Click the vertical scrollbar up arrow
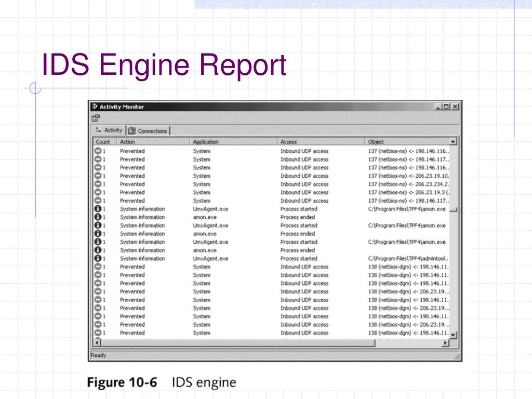The width and height of the screenshot is (532, 399). point(453,141)
